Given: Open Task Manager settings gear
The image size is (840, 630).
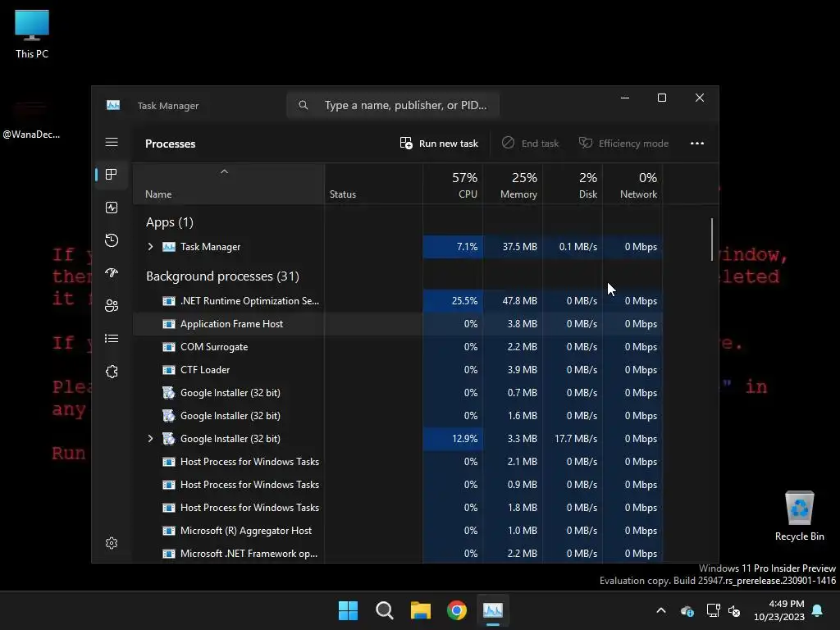Looking at the screenshot, I should [112, 543].
